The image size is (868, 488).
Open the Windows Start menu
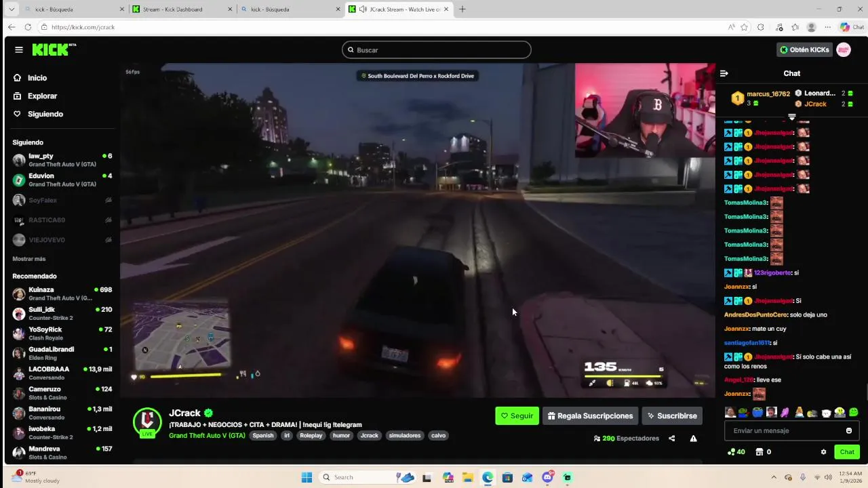point(307,477)
